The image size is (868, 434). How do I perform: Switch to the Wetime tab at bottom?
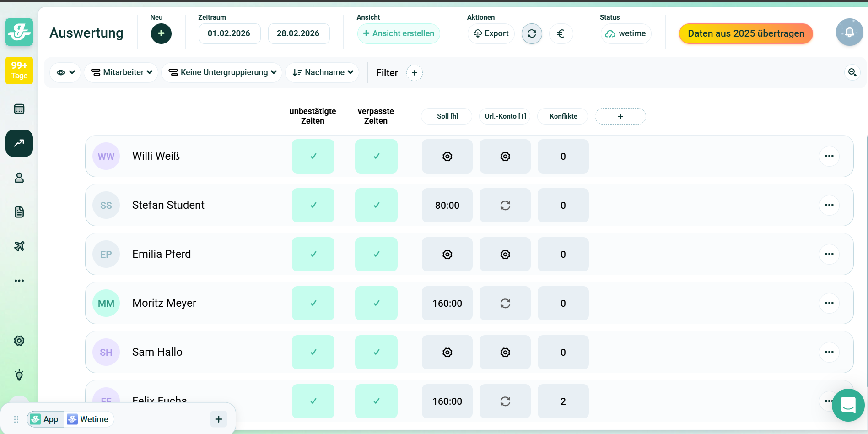(x=89, y=419)
